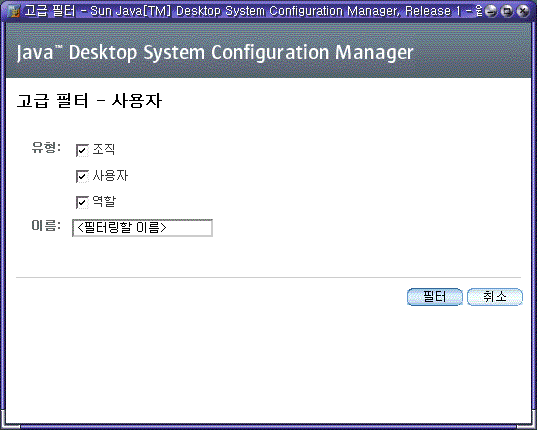Toggle the 사용자 checkbox
The width and height of the screenshot is (537, 430).
tap(82, 176)
